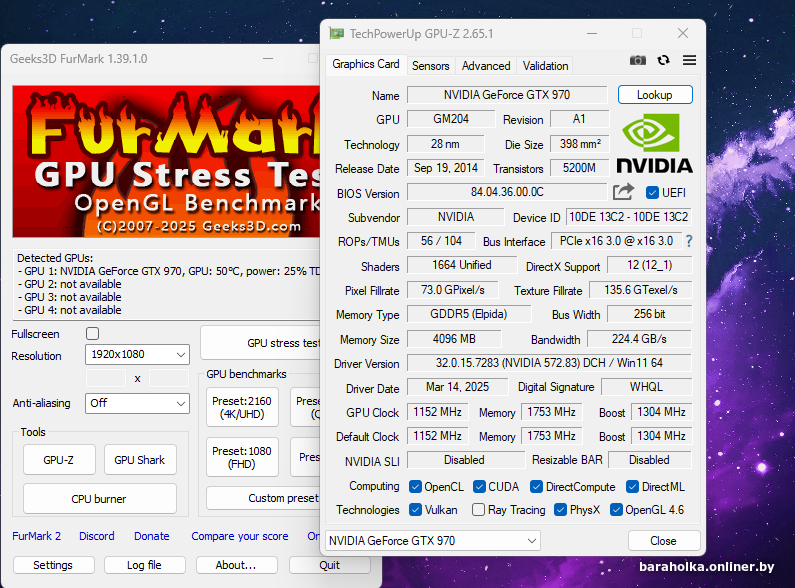Take a screenshot with GPU-Z camera icon
795x588 pixels.
(638, 60)
